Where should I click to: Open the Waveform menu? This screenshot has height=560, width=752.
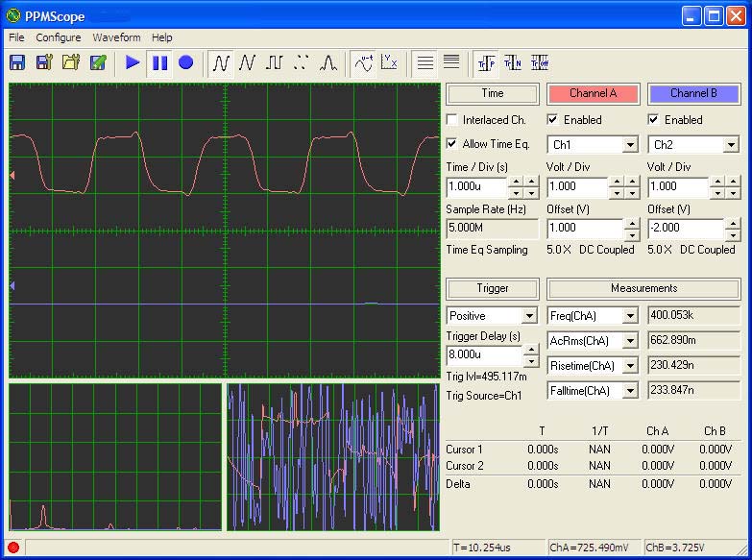116,37
